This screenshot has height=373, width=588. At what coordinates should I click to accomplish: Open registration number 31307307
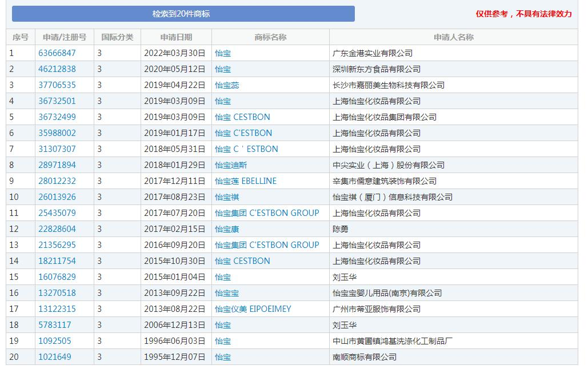point(57,149)
